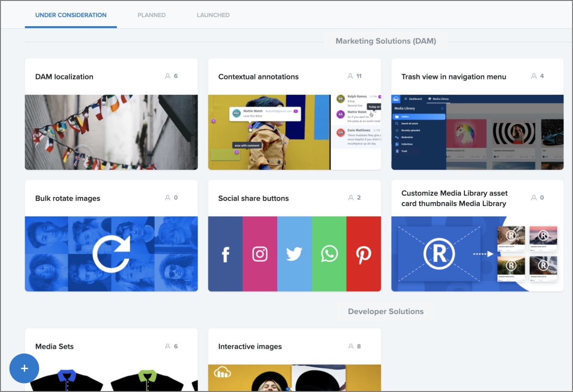
Task: Click the vote icon on Trash view card
Action: pyautogui.click(x=533, y=76)
